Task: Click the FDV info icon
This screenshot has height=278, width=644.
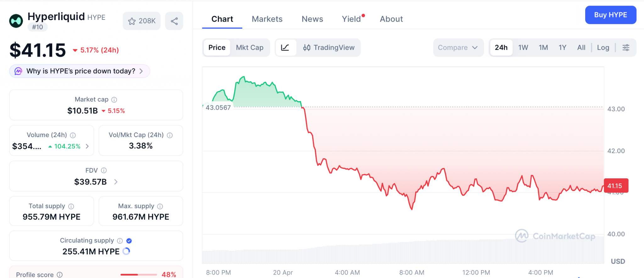Action: (x=104, y=170)
